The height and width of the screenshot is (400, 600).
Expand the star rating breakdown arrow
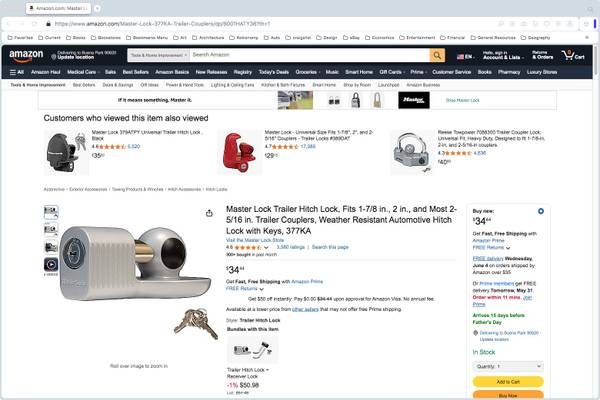pyautogui.click(x=266, y=247)
